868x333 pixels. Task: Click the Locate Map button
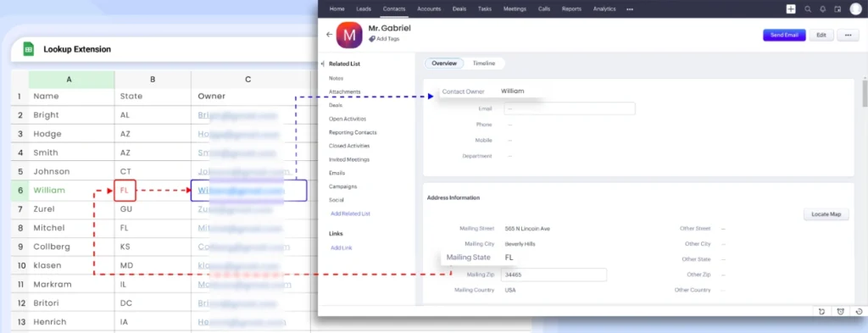click(826, 214)
